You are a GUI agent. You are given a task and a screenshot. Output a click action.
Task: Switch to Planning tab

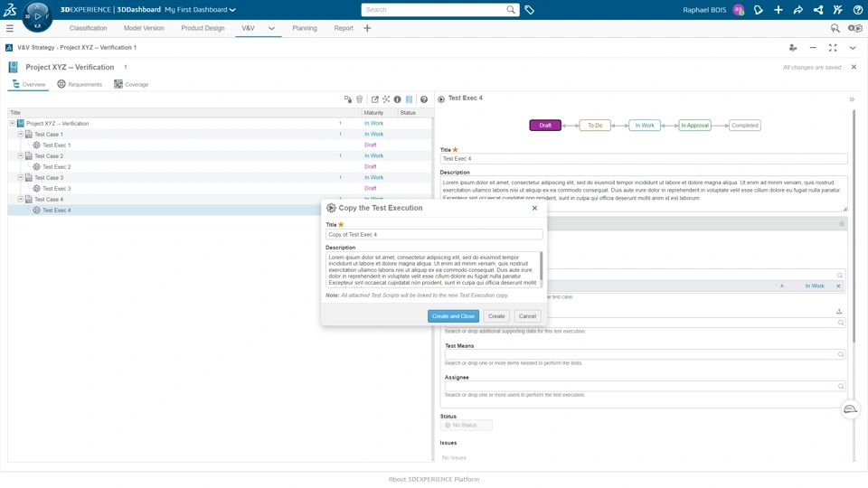305,28
